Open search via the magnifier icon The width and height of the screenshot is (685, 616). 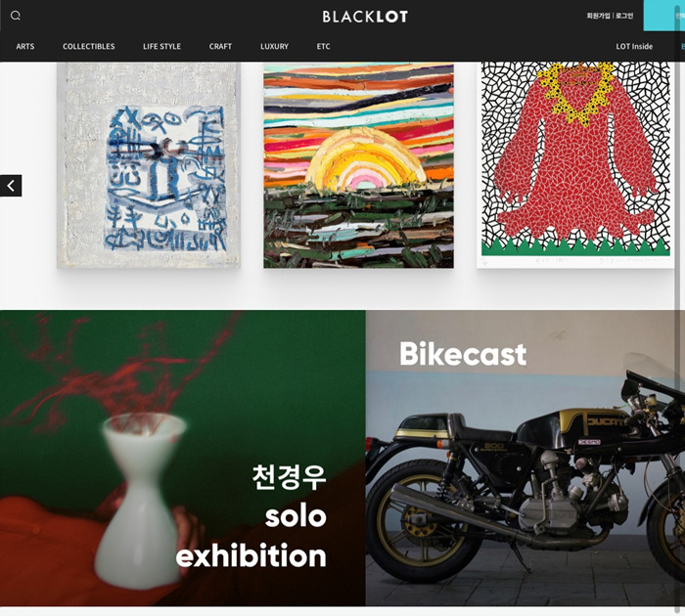coord(16,16)
